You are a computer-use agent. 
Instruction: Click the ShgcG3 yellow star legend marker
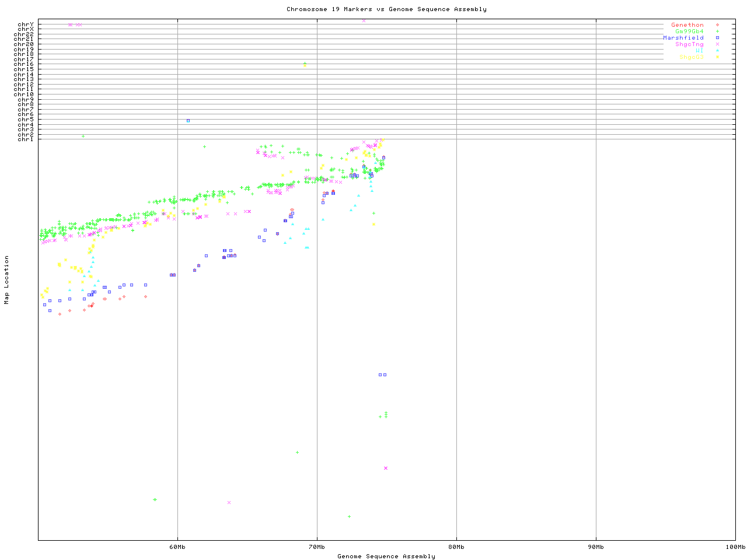tap(717, 57)
